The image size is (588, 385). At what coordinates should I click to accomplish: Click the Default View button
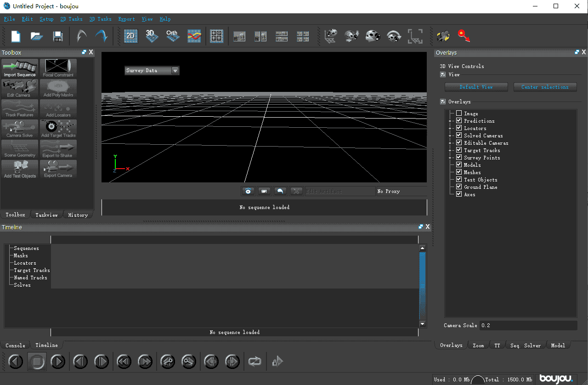coord(476,87)
